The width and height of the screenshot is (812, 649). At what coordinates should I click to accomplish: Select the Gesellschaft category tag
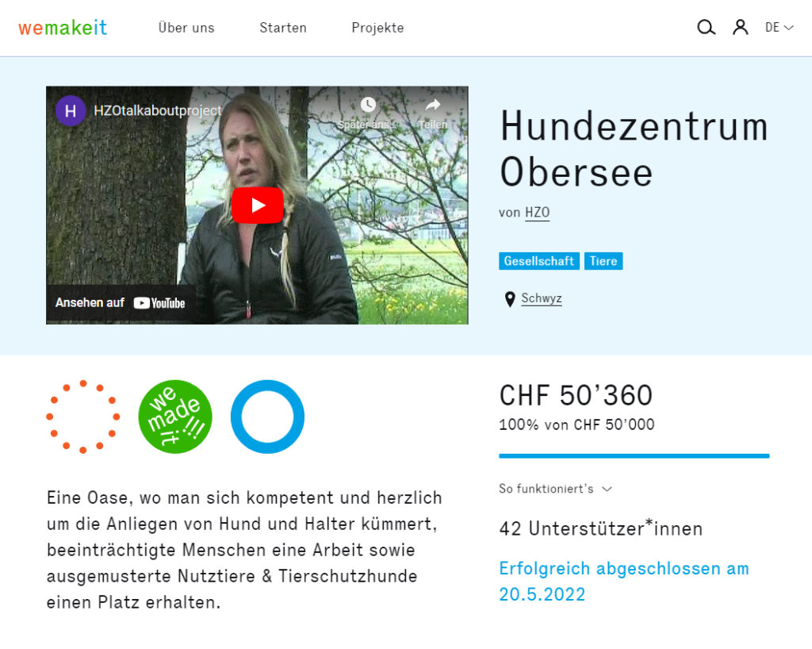tap(539, 261)
